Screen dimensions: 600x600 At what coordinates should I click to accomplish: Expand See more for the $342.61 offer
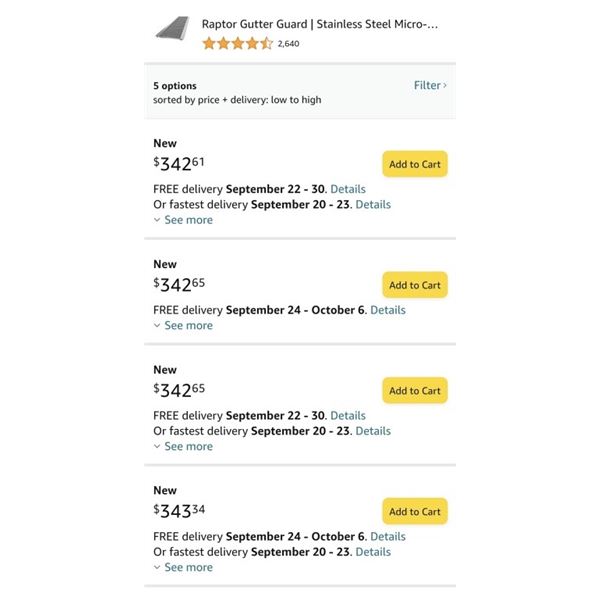(188, 220)
